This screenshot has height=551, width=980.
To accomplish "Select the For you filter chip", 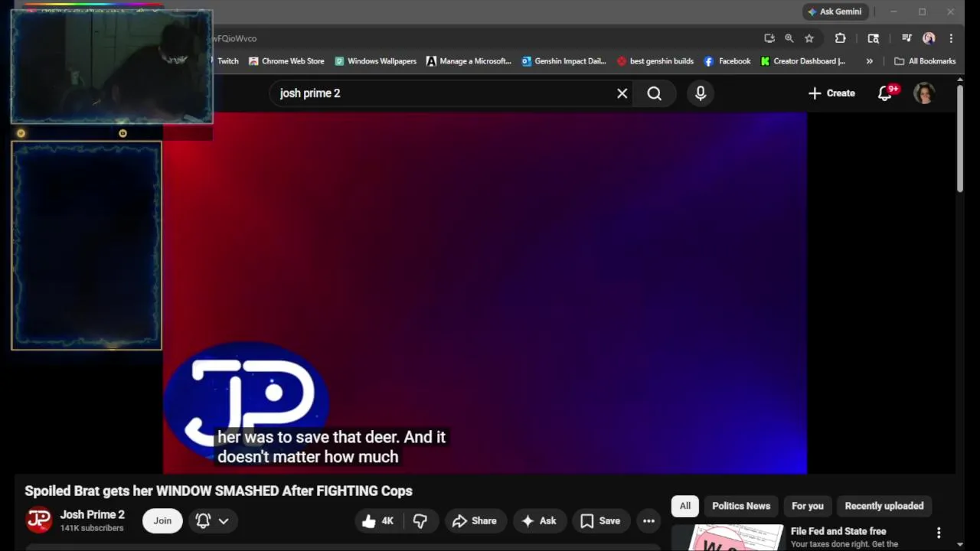I will pos(808,506).
